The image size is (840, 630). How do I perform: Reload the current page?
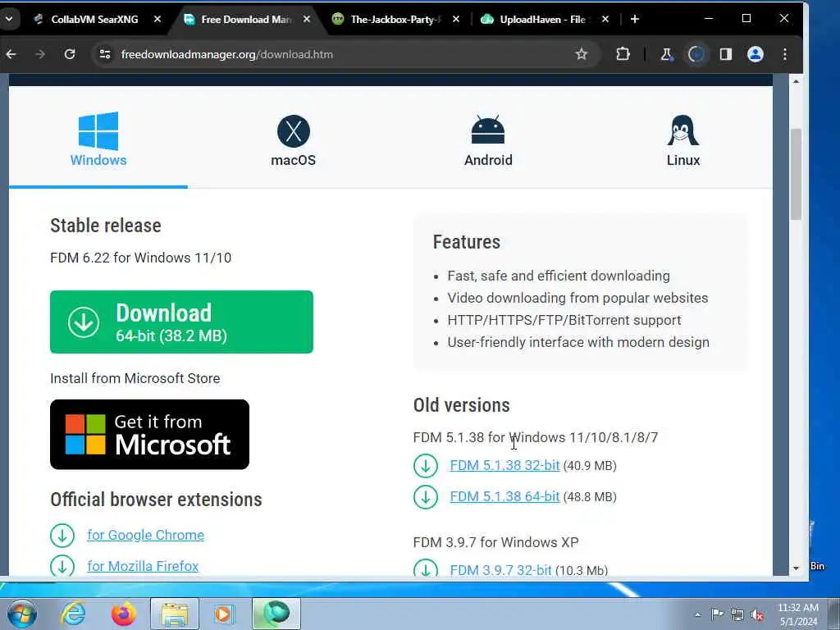tap(70, 54)
